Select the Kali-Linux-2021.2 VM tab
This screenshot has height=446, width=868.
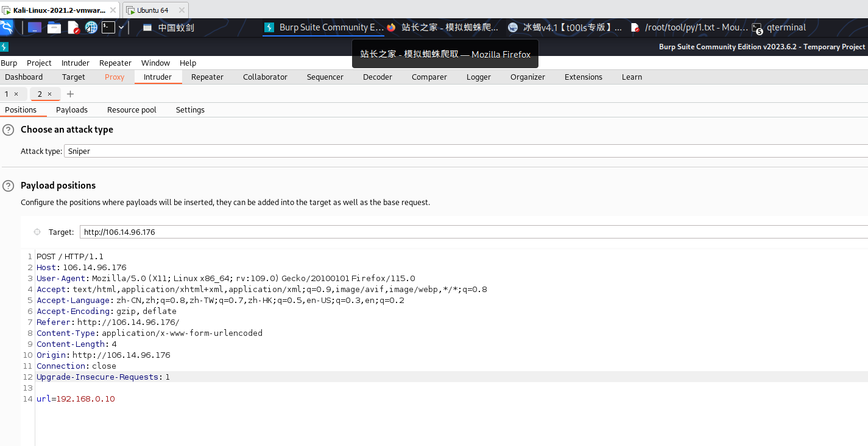pyautogui.click(x=59, y=10)
